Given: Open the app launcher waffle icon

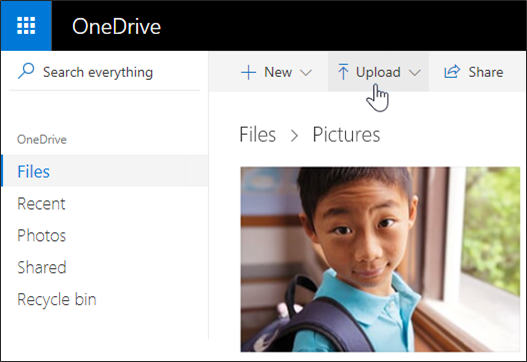Looking at the screenshot, I should click(26, 26).
